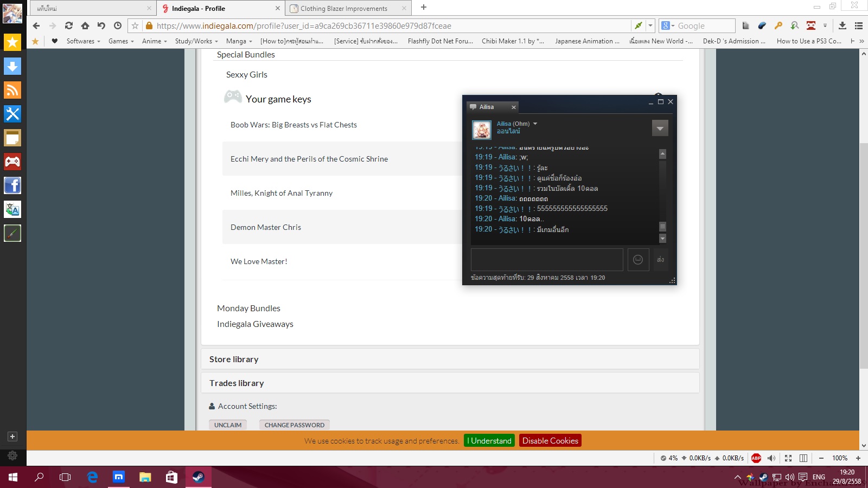Click the address bar URL field
Screen dimensions: 868x488
click(392, 25)
